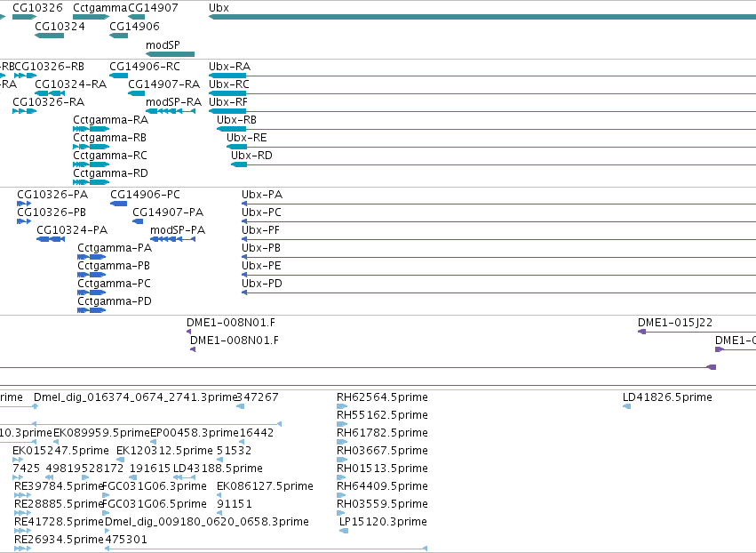This screenshot has width=756, height=553.
Task: Select the modSP gene feature
Action: (x=171, y=54)
